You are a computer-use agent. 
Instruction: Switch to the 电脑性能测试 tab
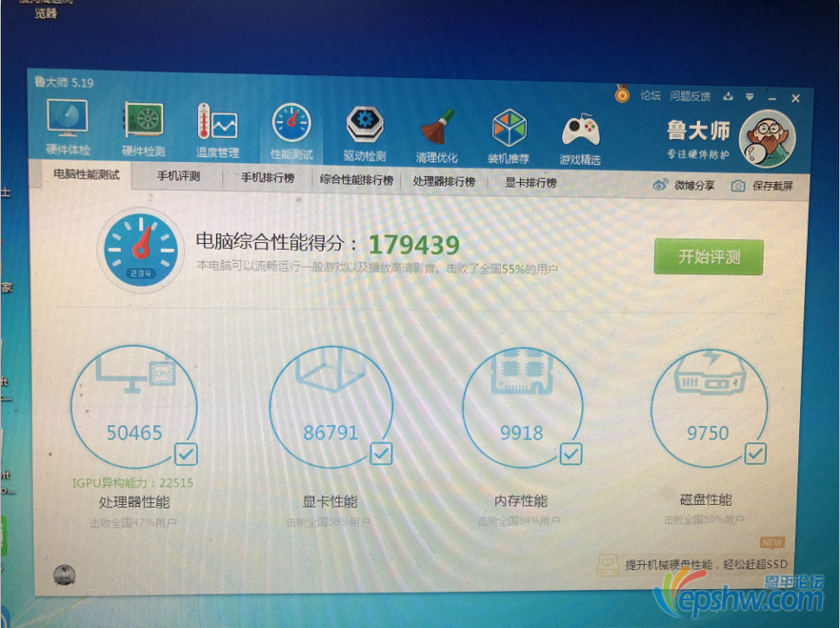87,174
